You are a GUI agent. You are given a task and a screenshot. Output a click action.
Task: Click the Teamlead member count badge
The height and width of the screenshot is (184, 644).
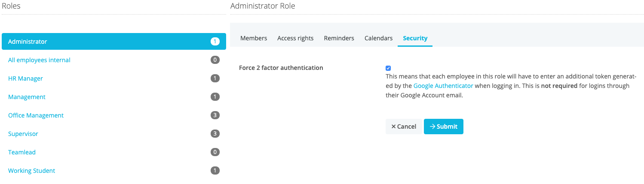point(215,152)
